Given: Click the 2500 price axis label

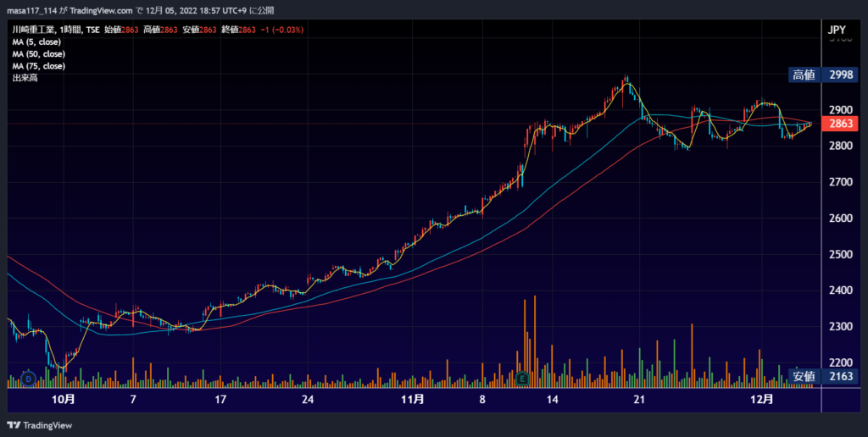Looking at the screenshot, I should click(x=840, y=254).
